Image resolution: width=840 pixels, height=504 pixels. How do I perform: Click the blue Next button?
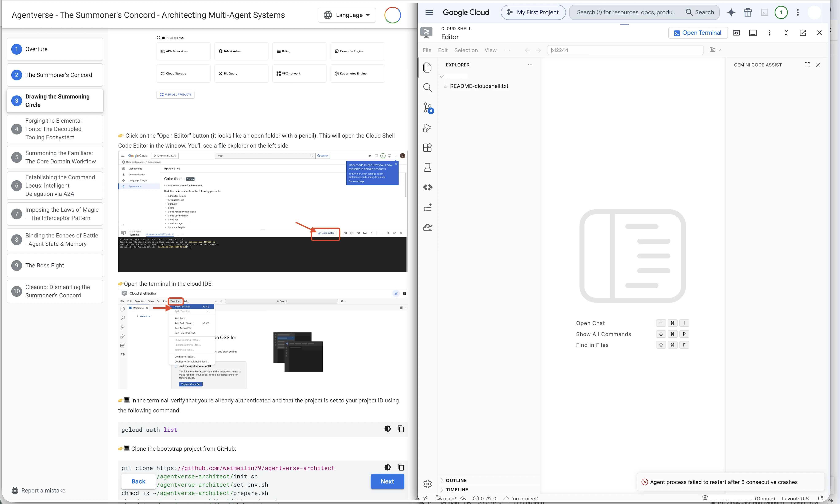[387, 481]
